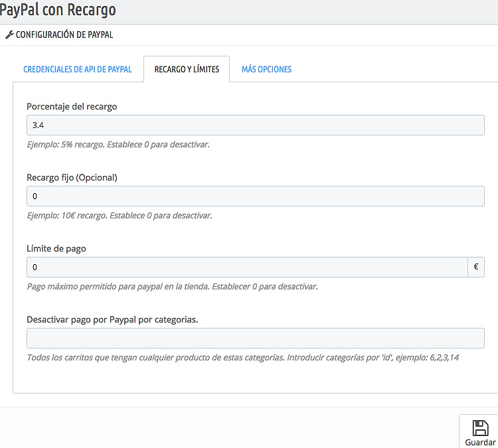Click the Desactivar pago por Paypal por categorias label
Viewport: 498px width, 448px height.
[x=112, y=320]
